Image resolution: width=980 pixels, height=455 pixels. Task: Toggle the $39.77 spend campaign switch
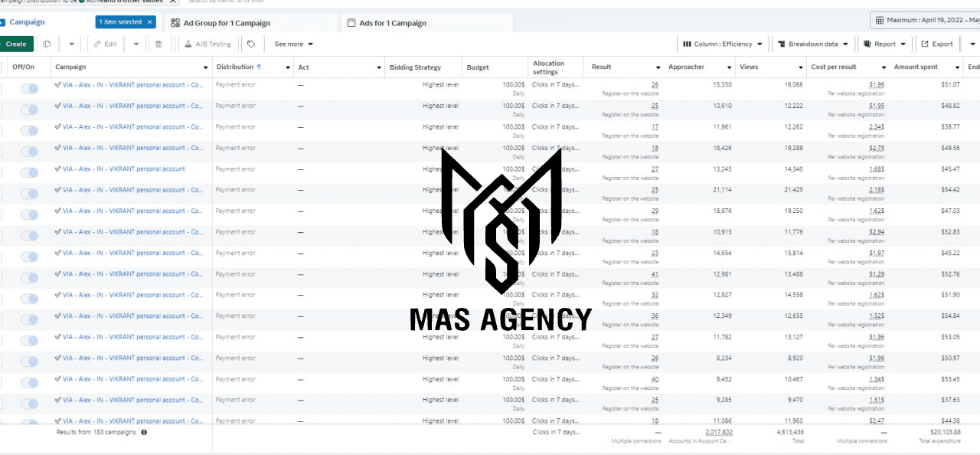pyautogui.click(x=30, y=131)
